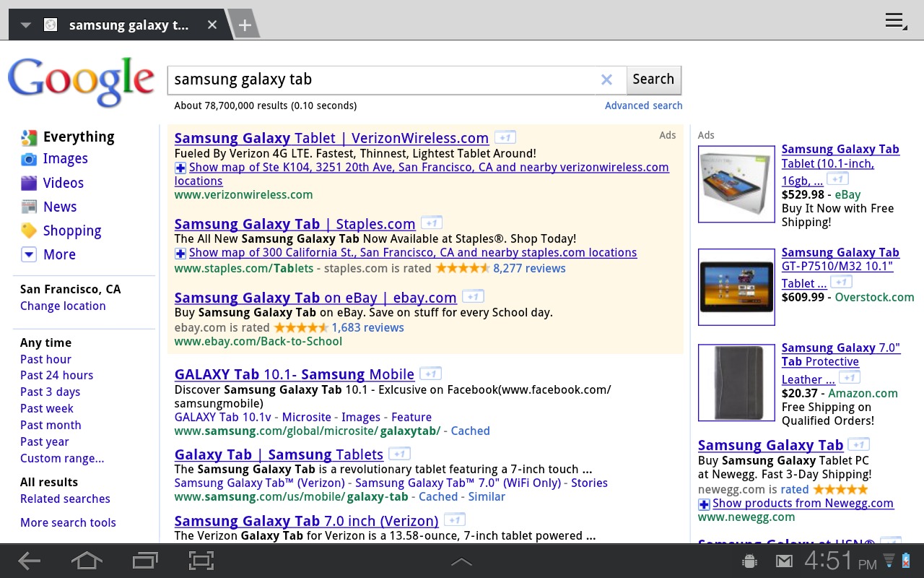The height and width of the screenshot is (578, 924).
Task: Open the Microsite sublink
Action: coord(306,417)
